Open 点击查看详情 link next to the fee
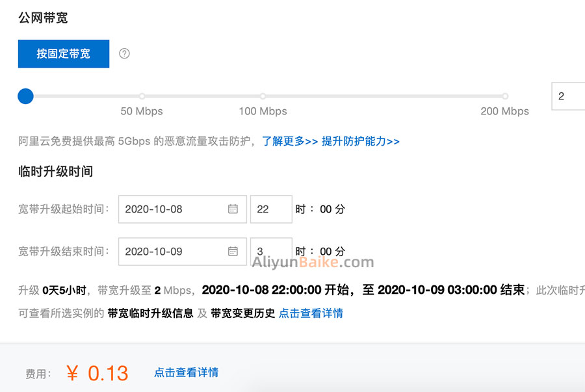Viewport: 585px width, 392px height. click(186, 372)
